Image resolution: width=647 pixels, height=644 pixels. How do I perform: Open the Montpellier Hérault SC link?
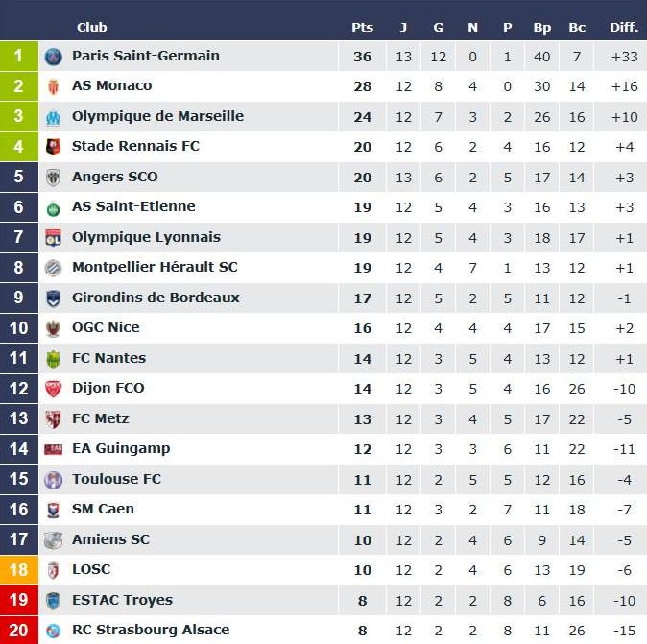[x=155, y=267]
